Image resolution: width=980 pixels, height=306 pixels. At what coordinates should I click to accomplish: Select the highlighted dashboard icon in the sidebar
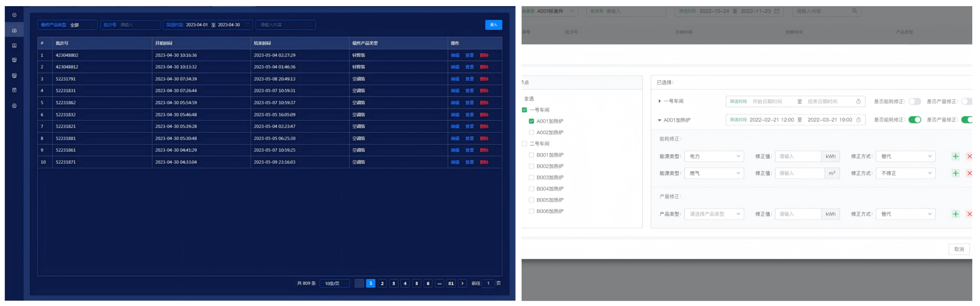tap(14, 31)
